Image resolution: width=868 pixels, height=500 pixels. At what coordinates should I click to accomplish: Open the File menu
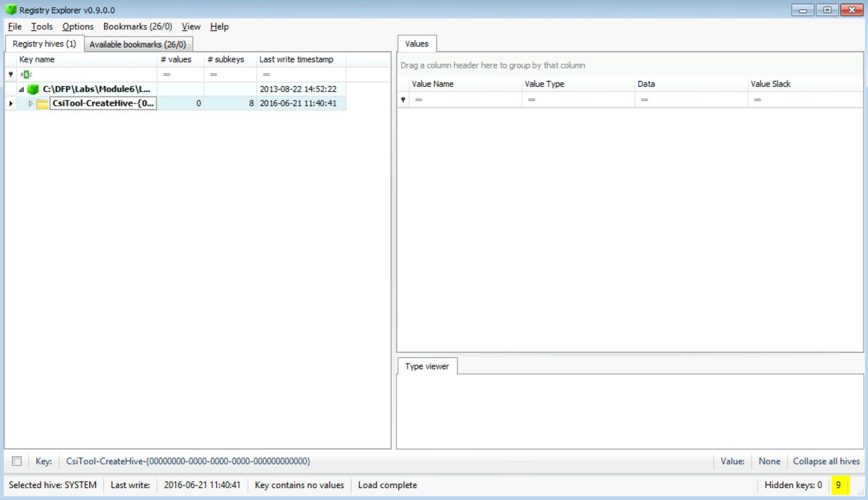pyautogui.click(x=15, y=27)
